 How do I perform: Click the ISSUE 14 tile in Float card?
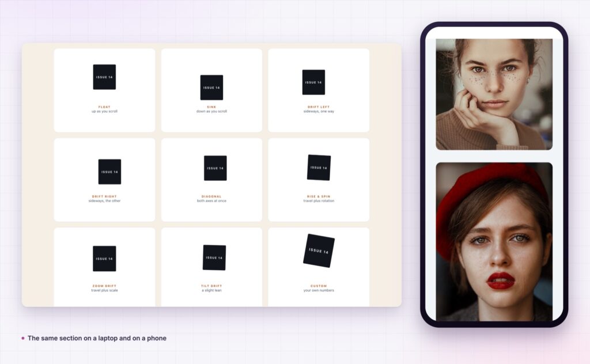tap(104, 77)
